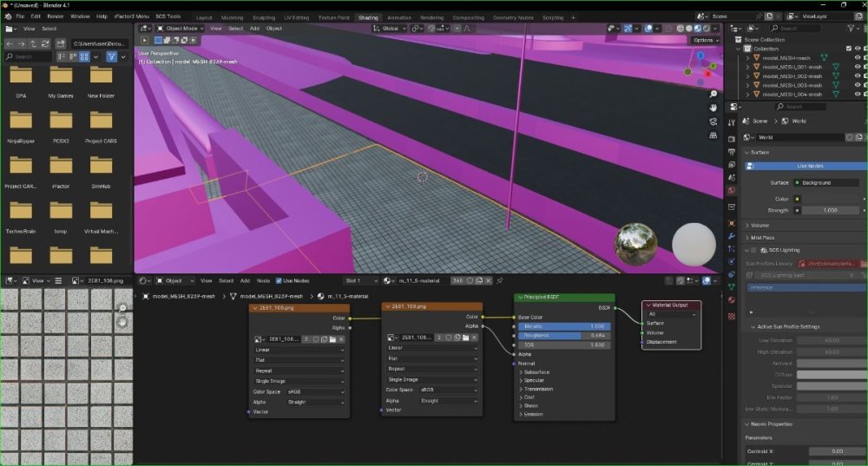Screen dimensions: 868x466
Task: Click the viewport zoom magnifier icon
Action: point(713,95)
